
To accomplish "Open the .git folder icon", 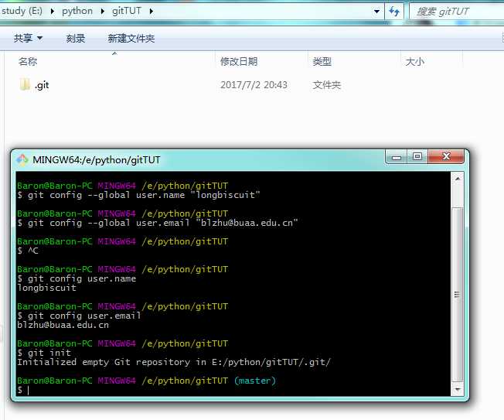I will (x=25, y=84).
